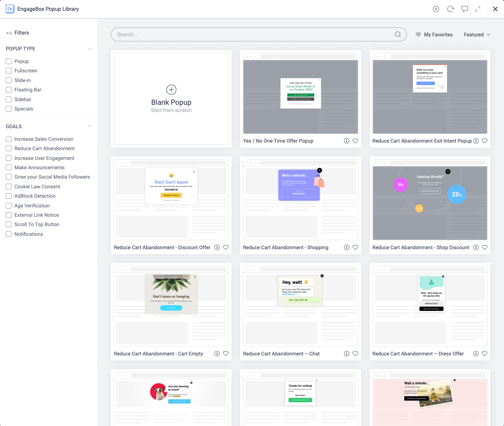The height and width of the screenshot is (426, 504).
Task: Show info for Exit Intent Popup template
Action: 476,141
